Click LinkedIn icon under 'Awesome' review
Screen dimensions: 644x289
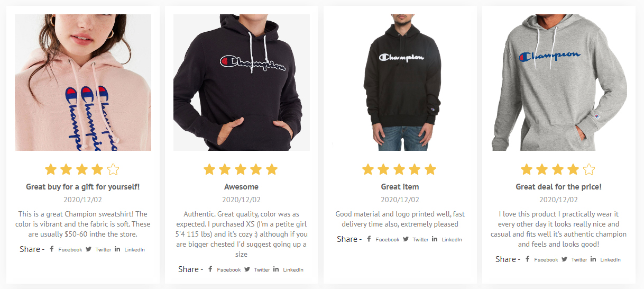click(276, 269)
